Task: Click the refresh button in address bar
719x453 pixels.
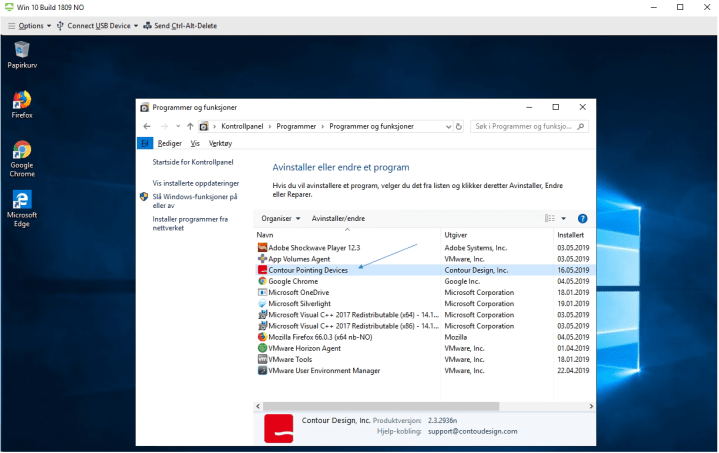Action: tap(458, 127)
